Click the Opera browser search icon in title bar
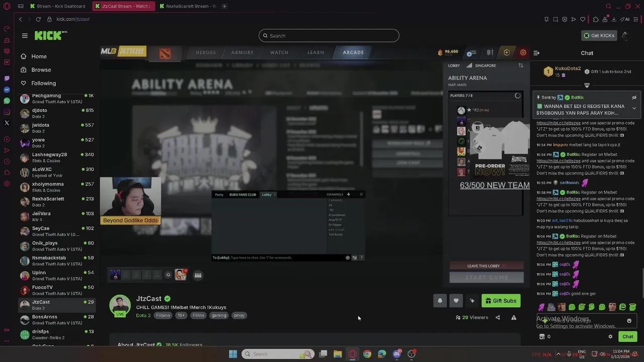Image resolution: width=644 pixels, height=362 pixels. point(608,6)
